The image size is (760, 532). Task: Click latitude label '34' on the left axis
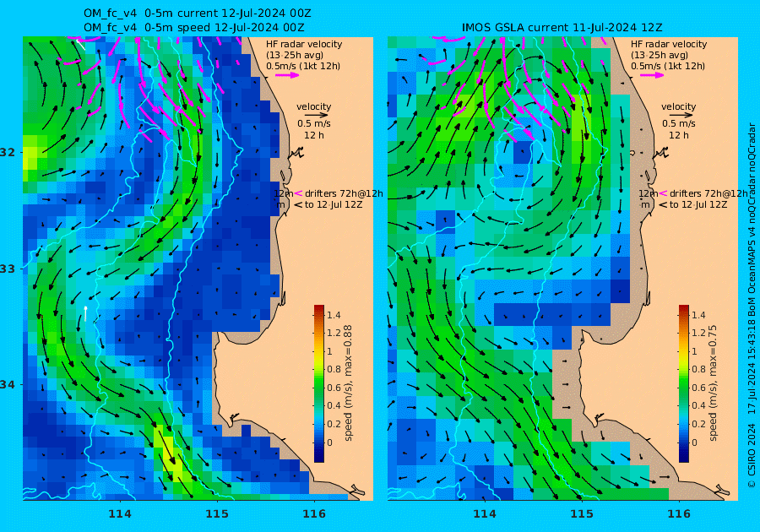(8, 385)
